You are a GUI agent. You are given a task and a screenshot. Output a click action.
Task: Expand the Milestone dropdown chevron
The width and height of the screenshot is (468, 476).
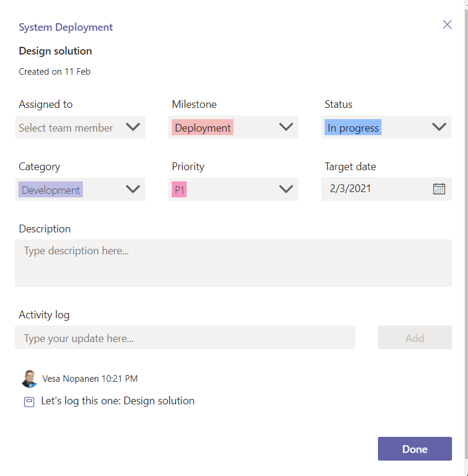[x=286, y=127]
